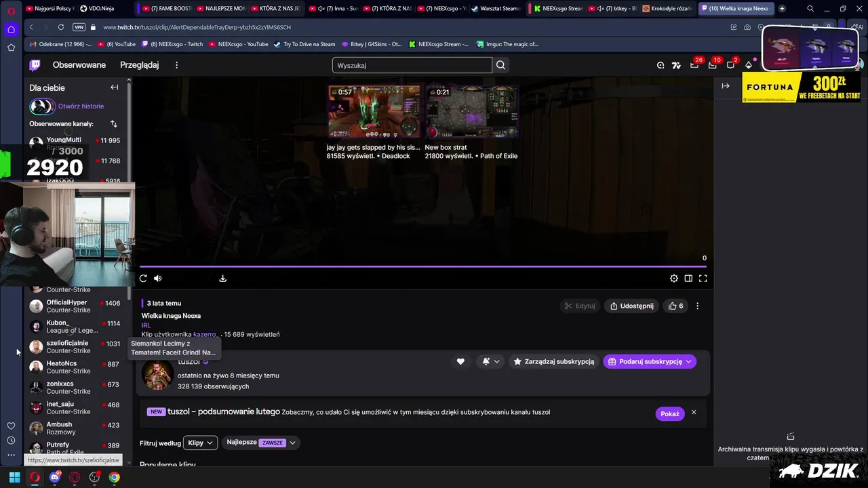Viewport: 868px width, 488px height.
Task: Click the Twitch Turbo icon left of 7TV
Action: click(x=660, y=65)
